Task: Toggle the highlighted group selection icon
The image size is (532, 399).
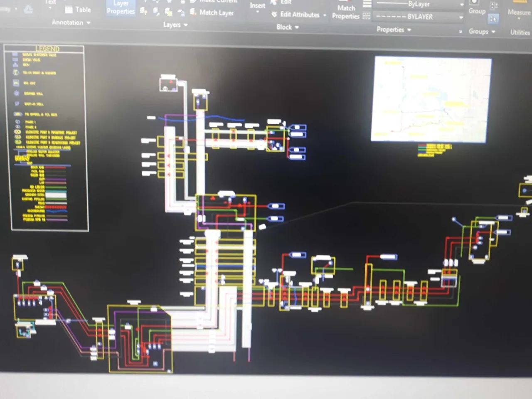Action: 493,18
